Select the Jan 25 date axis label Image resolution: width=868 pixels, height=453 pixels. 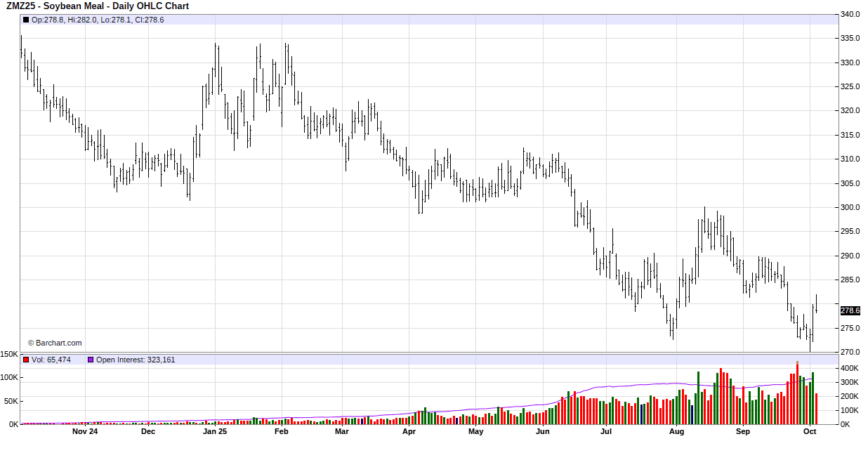pos(215,432)
